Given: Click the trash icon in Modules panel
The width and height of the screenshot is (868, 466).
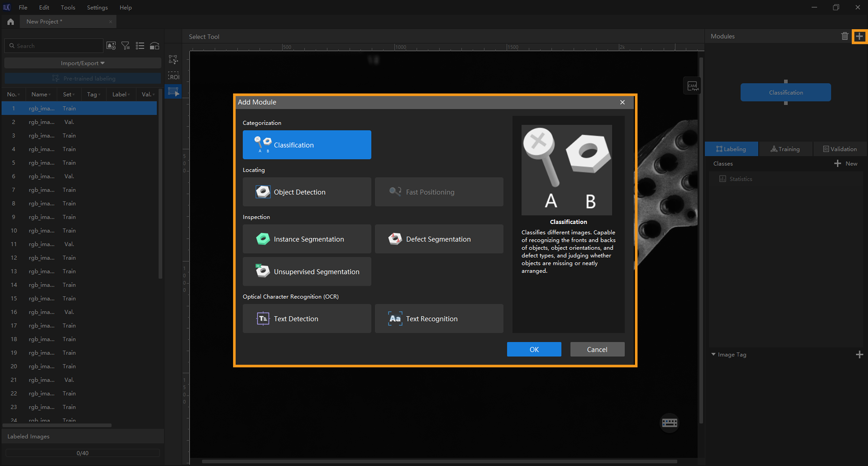Looking at the screenshot, I should pyautogui.click(x=844, y=36).
